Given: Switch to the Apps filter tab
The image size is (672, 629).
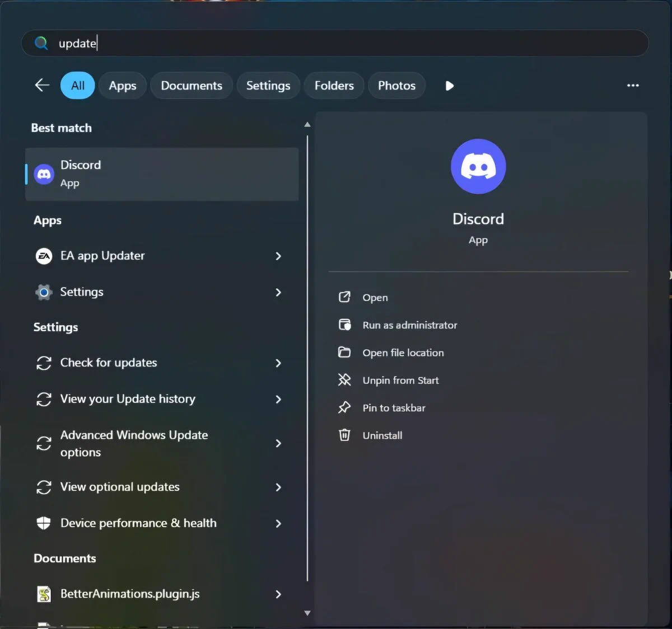Looking at the screenshot, I should coord(123,86).
